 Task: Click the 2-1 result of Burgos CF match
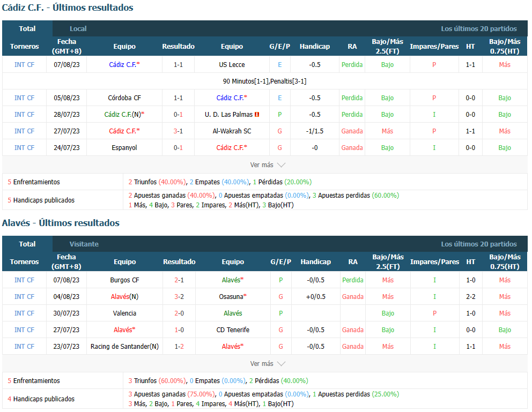click(179, 280)
